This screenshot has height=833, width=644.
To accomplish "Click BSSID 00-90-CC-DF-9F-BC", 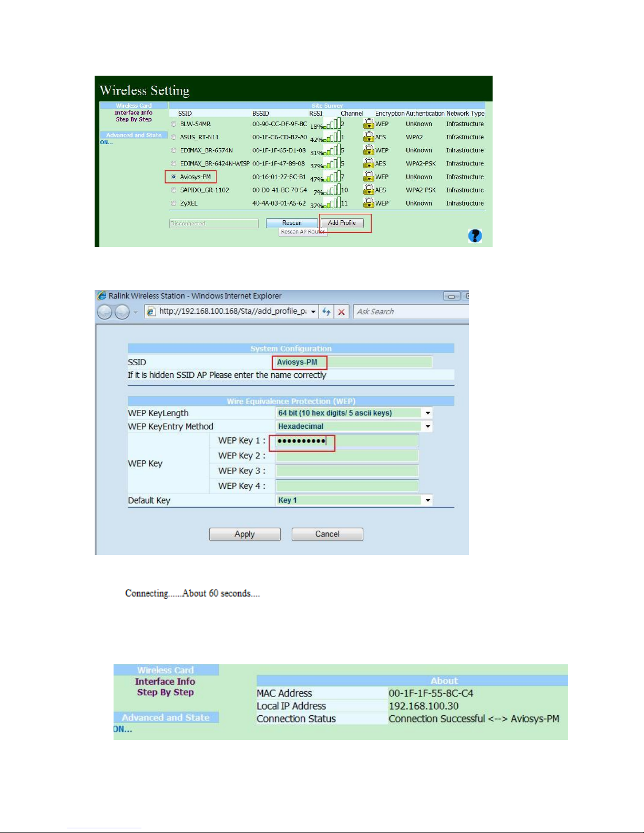I will pos(280,124).
